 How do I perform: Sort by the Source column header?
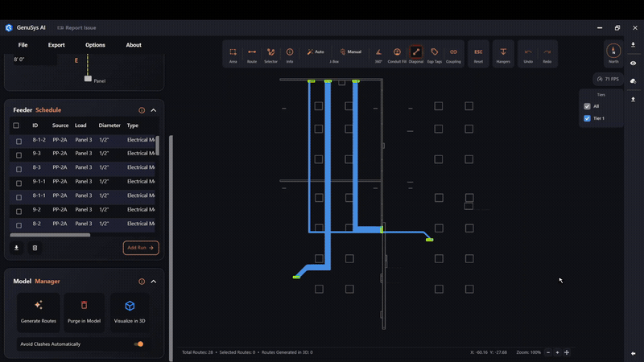(60, 125)
